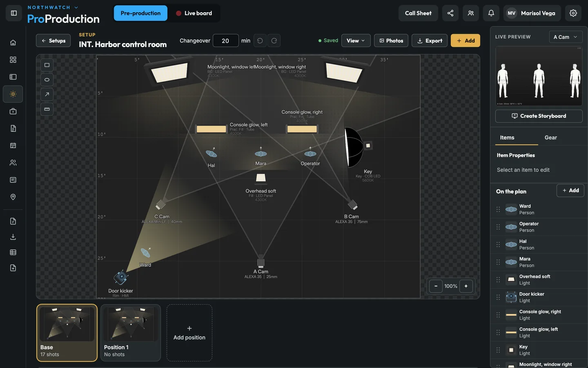The width and height of the screenshot is (588, 368).
Task: Click the Export button
Action: [430, 40]
